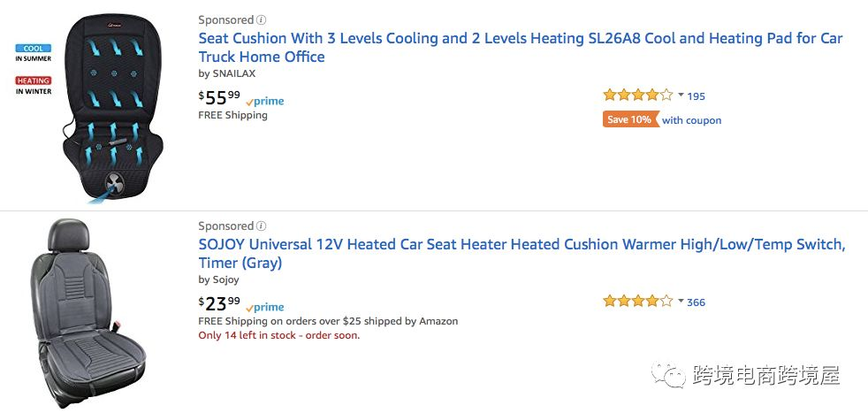Expand rating breakdown arrow beside 195 reviews
The width and height of the screenshot is (868, 413).
click(681, 96)
